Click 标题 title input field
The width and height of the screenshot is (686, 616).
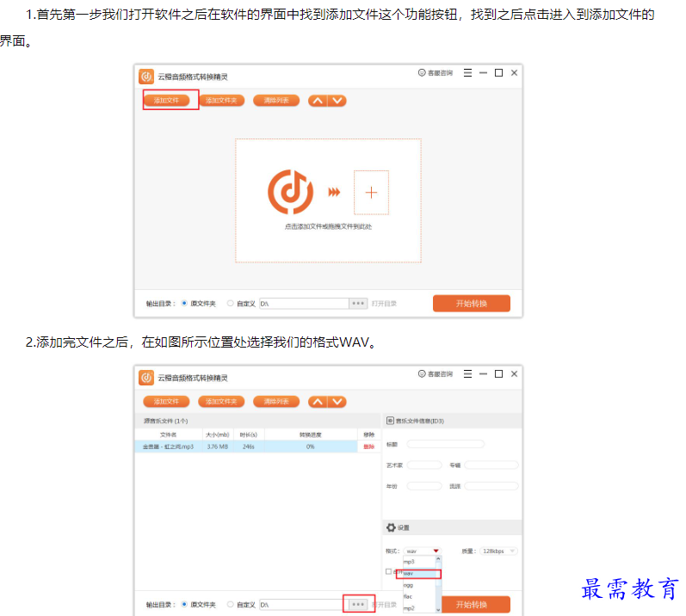pyautogui.click(x=445, y=444)
